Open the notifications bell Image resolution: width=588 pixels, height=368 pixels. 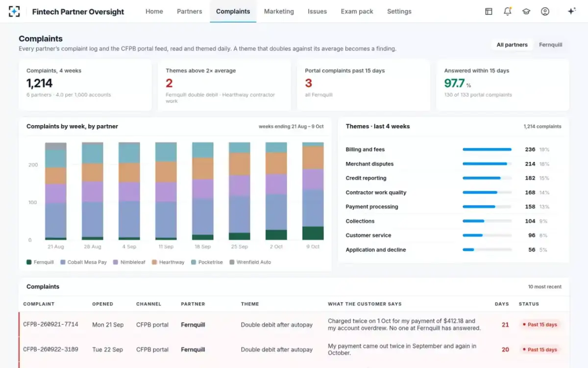click(508, 11)
